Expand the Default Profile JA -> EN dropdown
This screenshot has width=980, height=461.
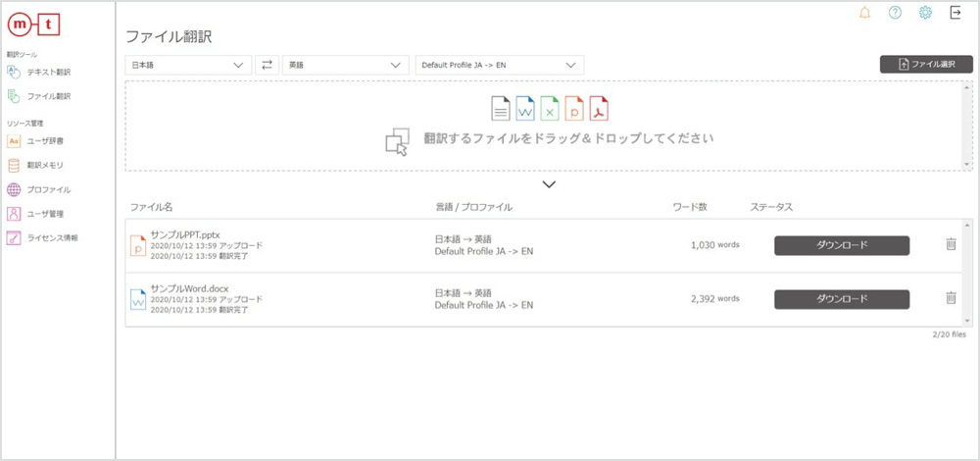499,65
